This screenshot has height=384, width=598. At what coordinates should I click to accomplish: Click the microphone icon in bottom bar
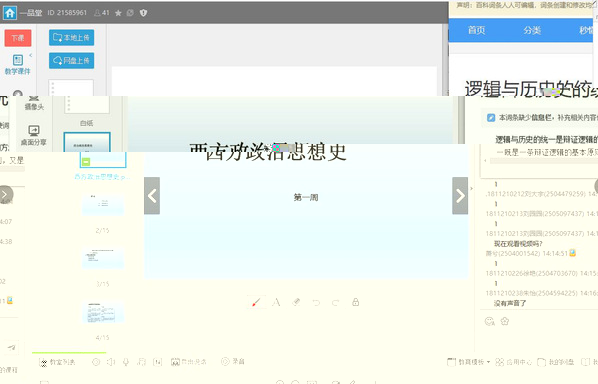click(x=126, y=362)
